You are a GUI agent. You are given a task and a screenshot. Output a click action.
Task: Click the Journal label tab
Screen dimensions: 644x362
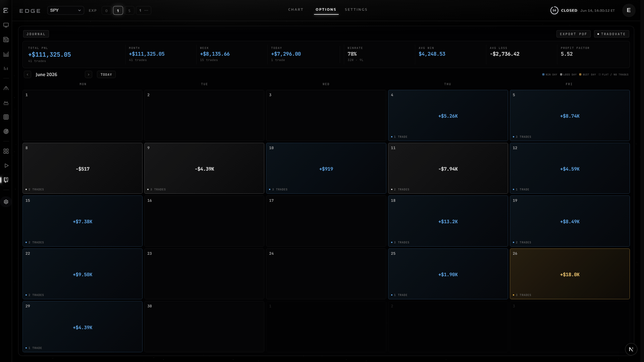point(36,34)
